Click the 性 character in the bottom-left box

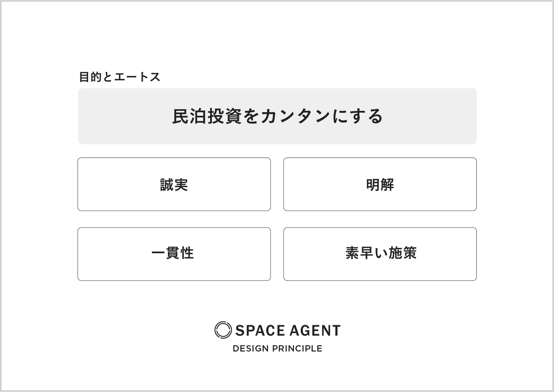click(187, 253)
